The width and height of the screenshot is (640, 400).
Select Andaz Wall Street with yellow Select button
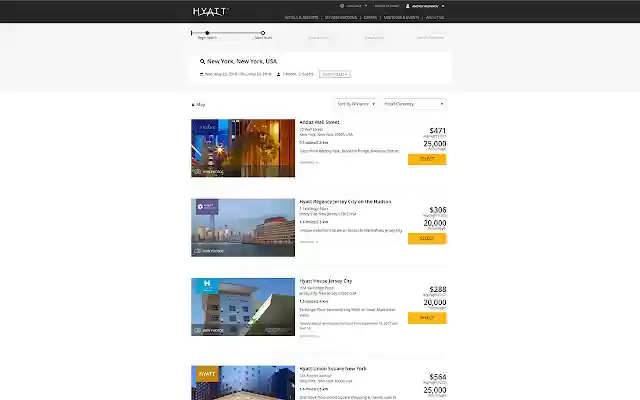click(427, 159)
